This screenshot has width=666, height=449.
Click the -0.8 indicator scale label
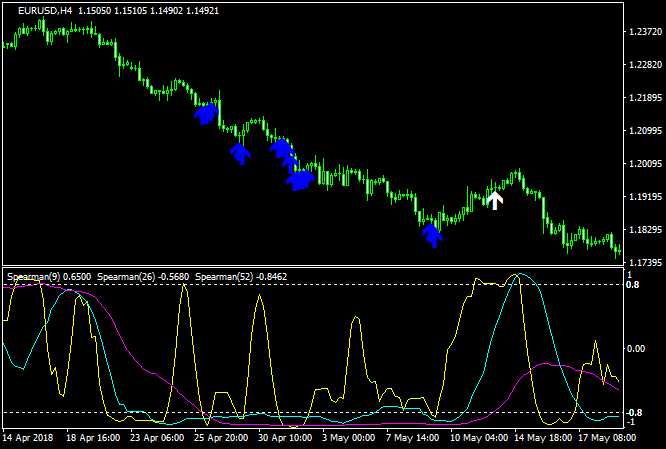[x=632, y=412]
